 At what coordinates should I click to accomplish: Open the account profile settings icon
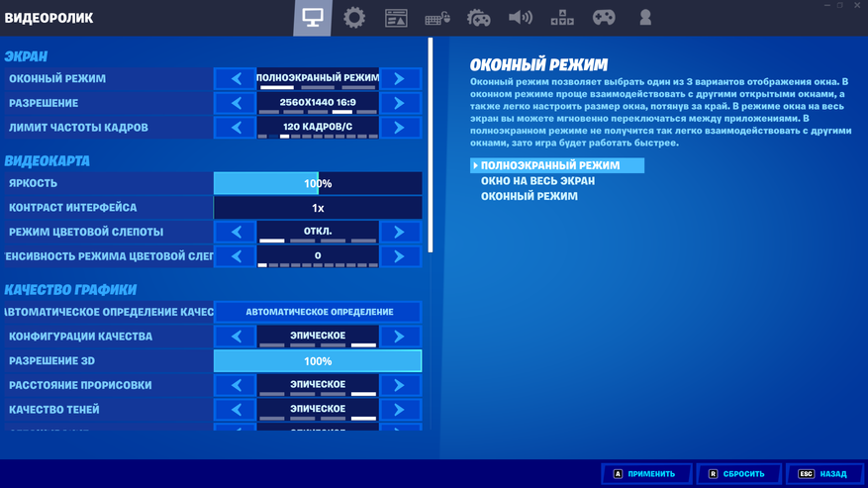(x=645, y=18)
